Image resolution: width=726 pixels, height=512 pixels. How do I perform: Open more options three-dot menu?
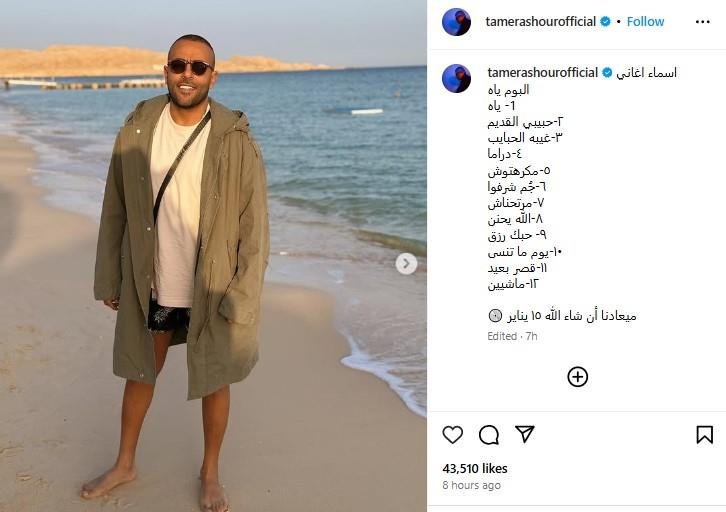pos(702,22)
